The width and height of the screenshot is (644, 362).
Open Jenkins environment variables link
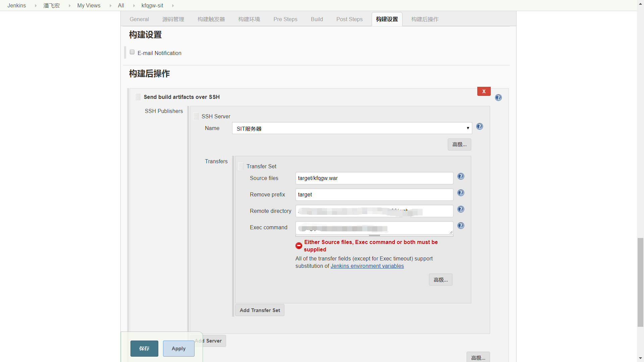(x=367, y=266)
